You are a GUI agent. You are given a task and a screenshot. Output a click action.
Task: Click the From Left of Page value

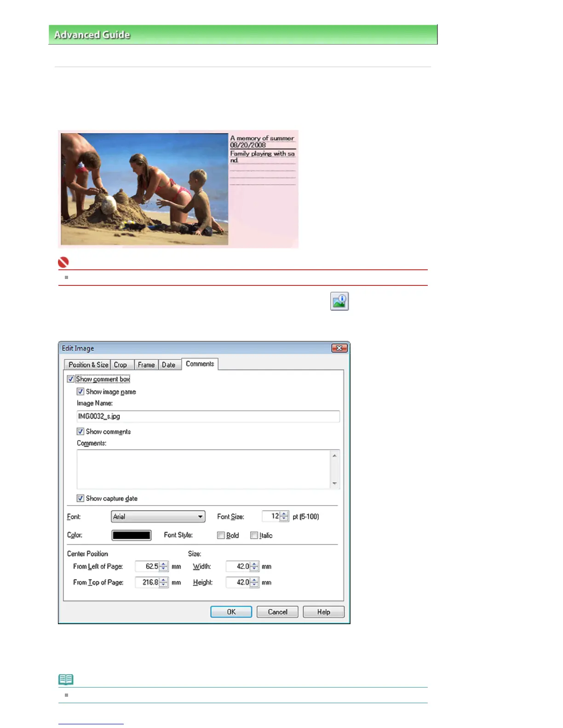coord(147,567)
